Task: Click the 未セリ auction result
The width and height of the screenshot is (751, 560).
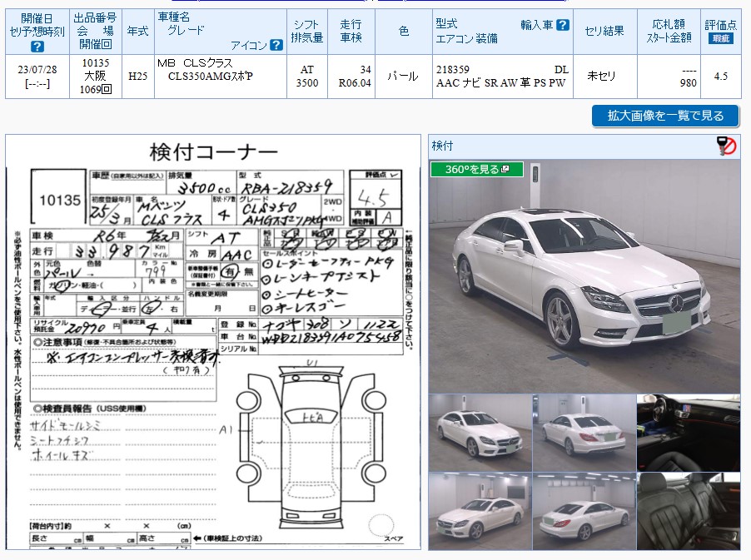Action: (x=601, y=76)
